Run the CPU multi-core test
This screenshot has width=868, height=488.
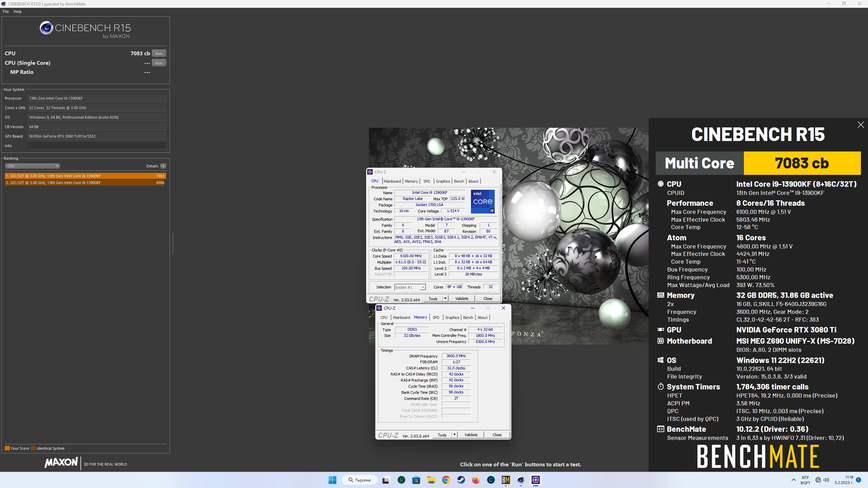(x=159, y=54)
